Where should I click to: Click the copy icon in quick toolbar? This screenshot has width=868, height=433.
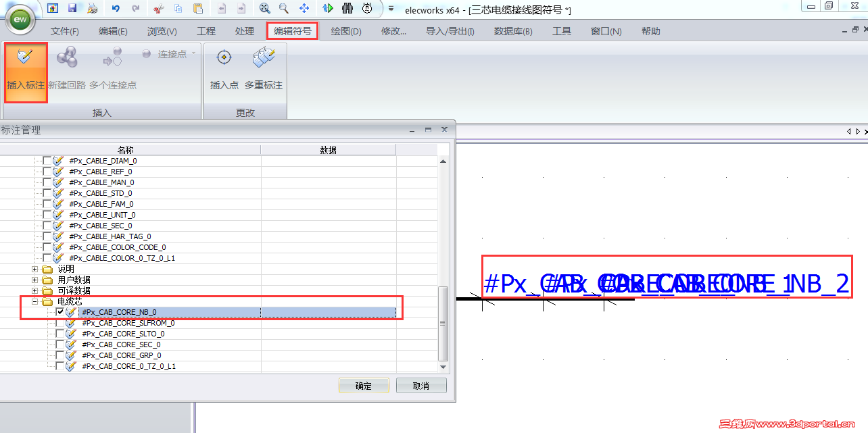178,8
